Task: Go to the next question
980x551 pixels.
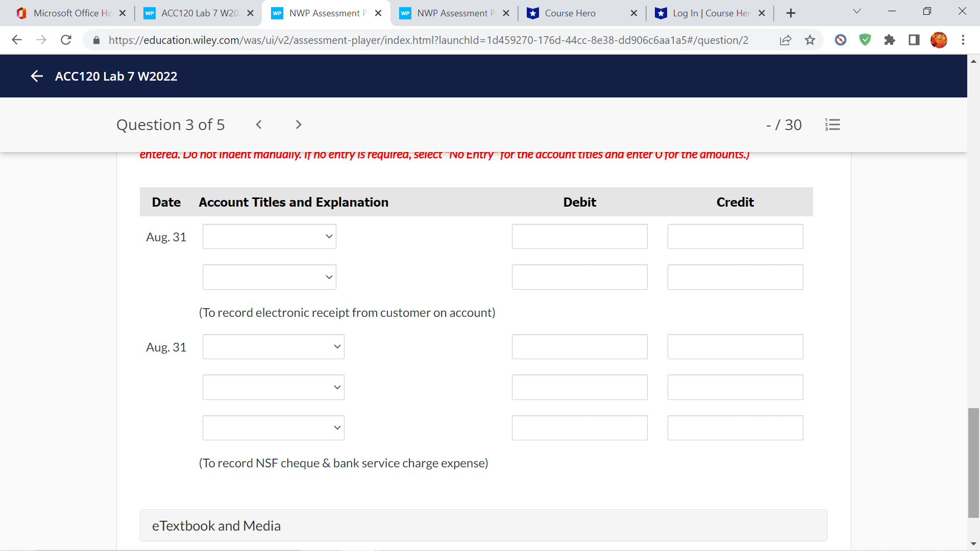Action: 298,124
